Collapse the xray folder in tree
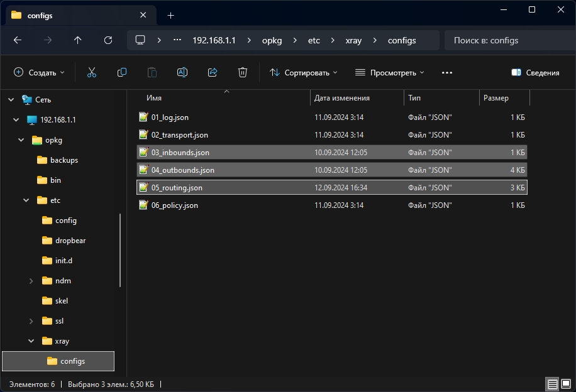This screenshot has width=576, height=392. click(31, 341)
